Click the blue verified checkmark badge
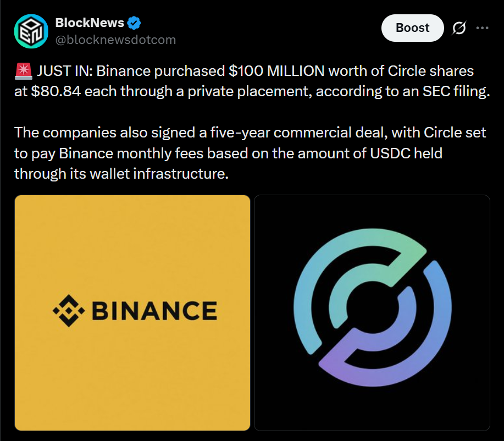 pyautogui.click(x=134, y=23)
